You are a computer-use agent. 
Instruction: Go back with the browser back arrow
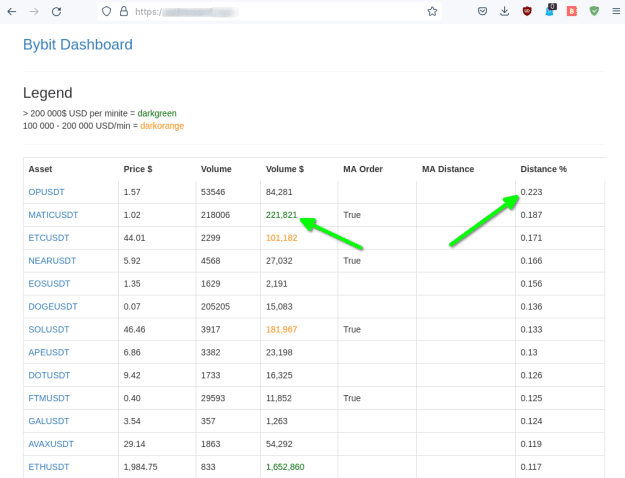tap(12, 12)
